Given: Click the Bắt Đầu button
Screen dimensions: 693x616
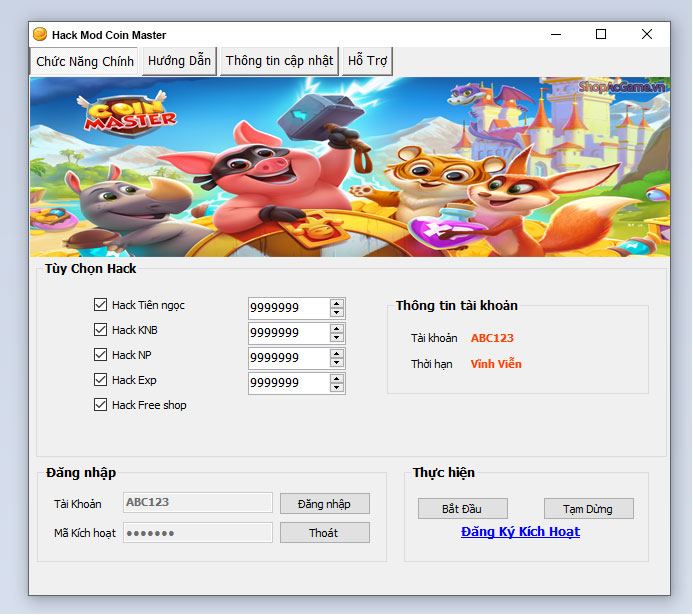Looking at the screenshot, I should click(462, 509).
